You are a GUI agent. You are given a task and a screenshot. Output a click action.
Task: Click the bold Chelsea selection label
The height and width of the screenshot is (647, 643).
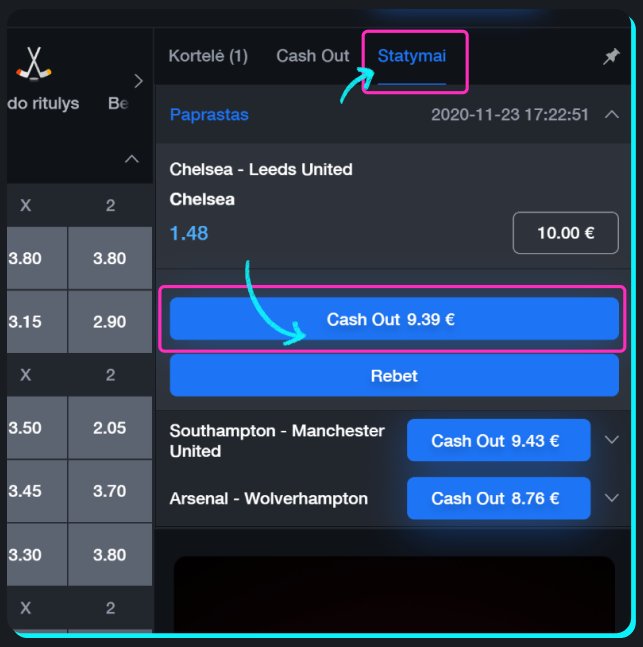pyautogui.click(x=202, y=199)
